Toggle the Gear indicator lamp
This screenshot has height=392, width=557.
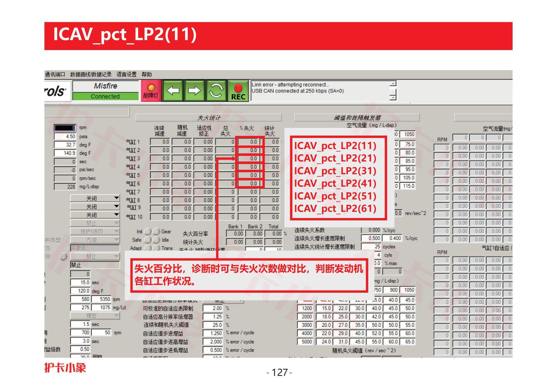pyautogui.click(x=157, y=232)
